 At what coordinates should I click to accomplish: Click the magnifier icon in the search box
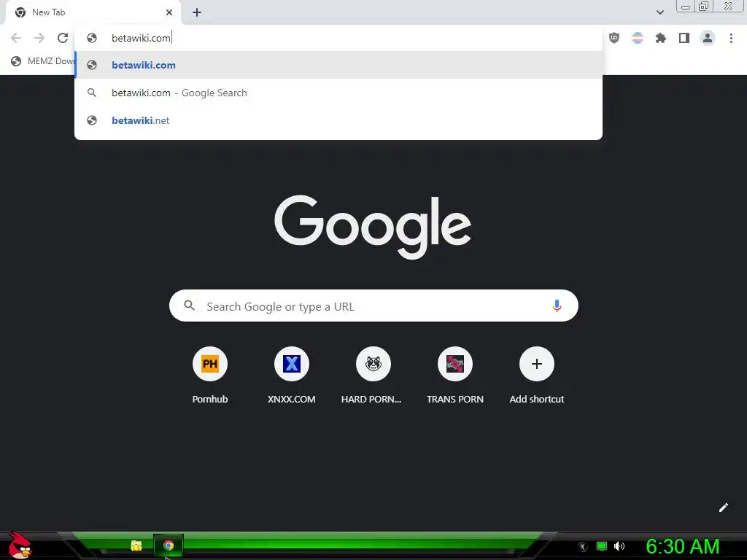coord(189,306)
